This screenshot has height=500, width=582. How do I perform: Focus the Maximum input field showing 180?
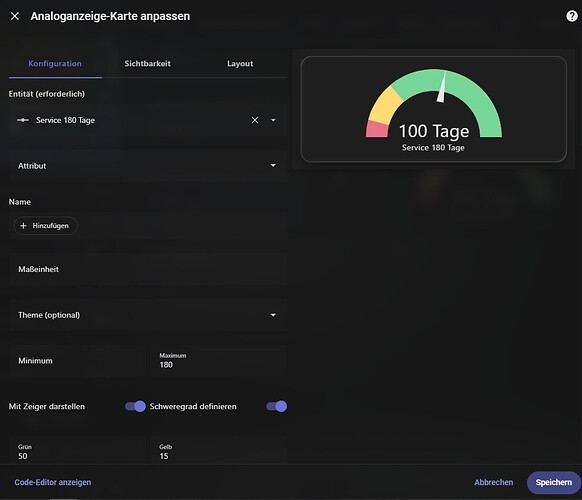pyautogui.click(x=219, y=361)
